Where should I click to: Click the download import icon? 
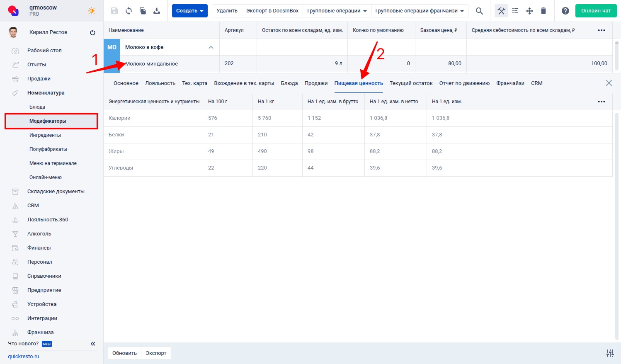[x=157, y=11]
